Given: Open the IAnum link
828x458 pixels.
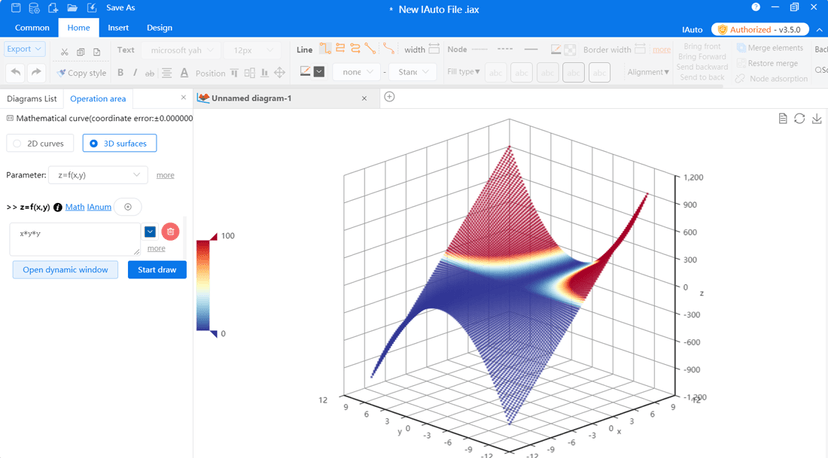Looking at the screenshot, I should point(99,207).
